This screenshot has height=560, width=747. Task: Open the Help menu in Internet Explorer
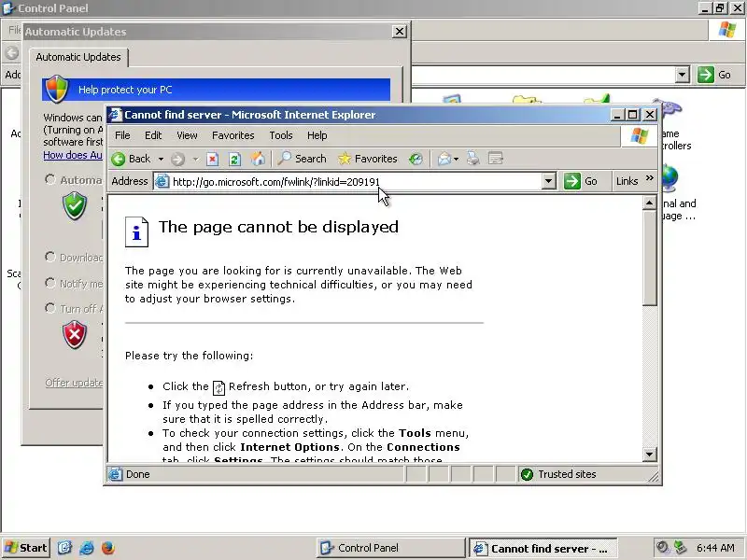click(x=317, y=135)
